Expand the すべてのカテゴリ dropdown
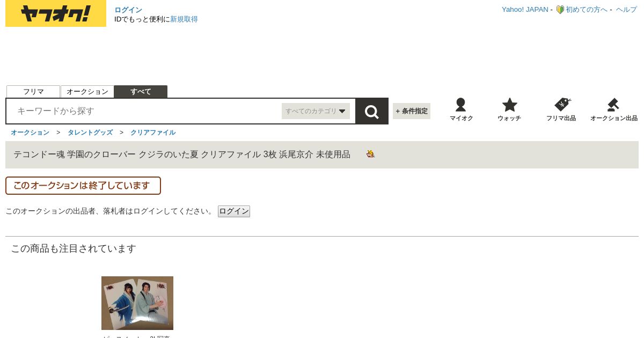The height and width of the screenshot is (338, 644). 316,111
